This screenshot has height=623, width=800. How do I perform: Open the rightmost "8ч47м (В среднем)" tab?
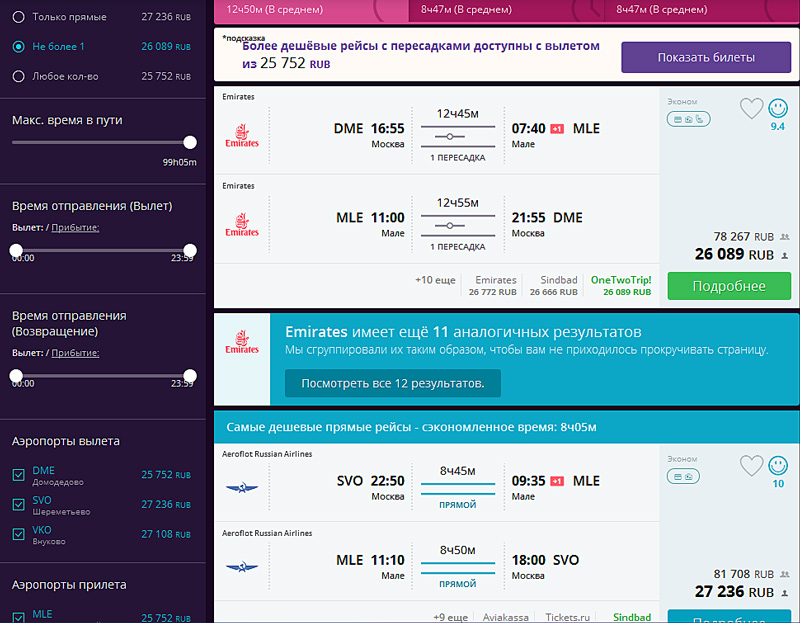(702, 11)
